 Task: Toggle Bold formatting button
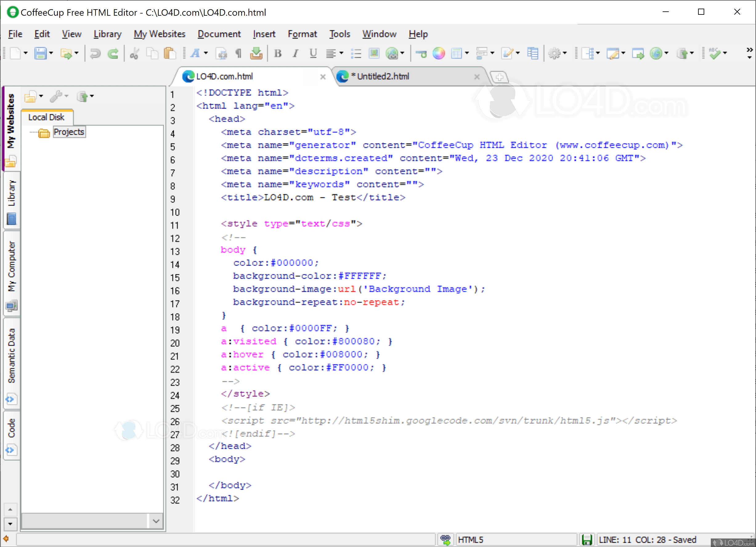[x=278, y=53]
